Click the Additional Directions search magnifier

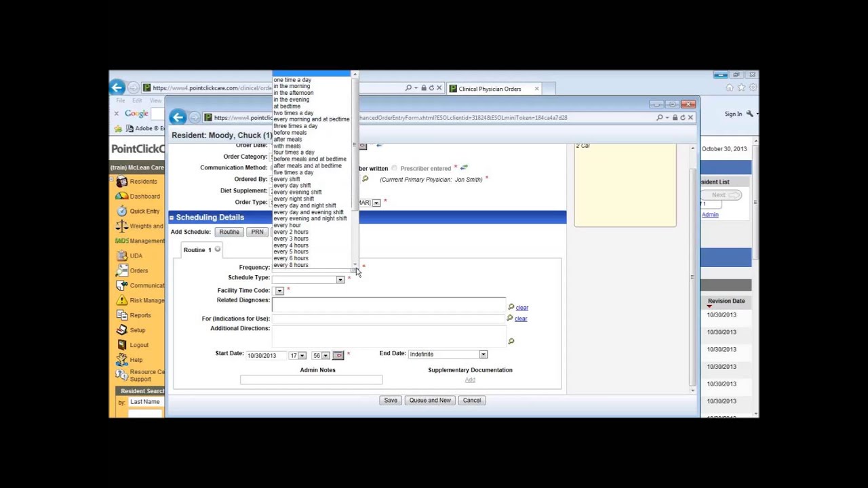click(x=511, y=341)
